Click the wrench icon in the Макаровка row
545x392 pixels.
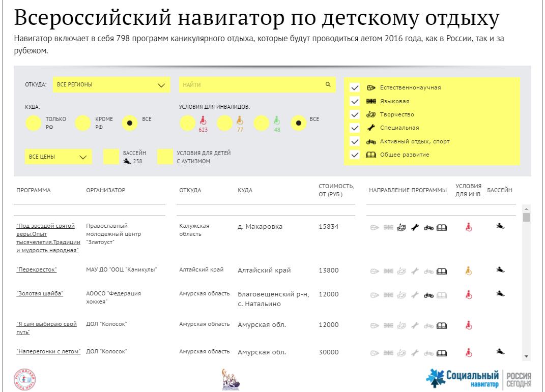click(415, 227)
